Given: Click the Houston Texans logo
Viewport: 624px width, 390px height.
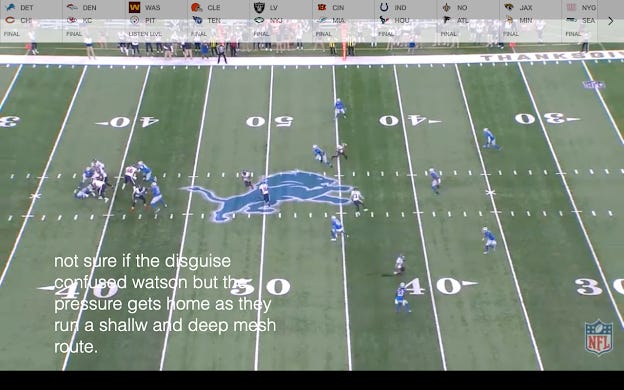Looking at the screenshot, I should (x=384, y=20).
